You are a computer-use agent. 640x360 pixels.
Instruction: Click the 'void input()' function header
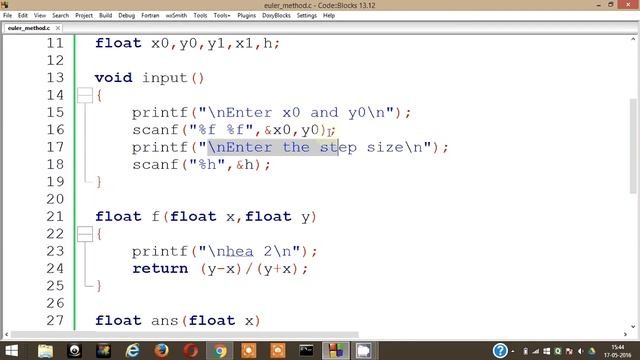click(149, 78)
